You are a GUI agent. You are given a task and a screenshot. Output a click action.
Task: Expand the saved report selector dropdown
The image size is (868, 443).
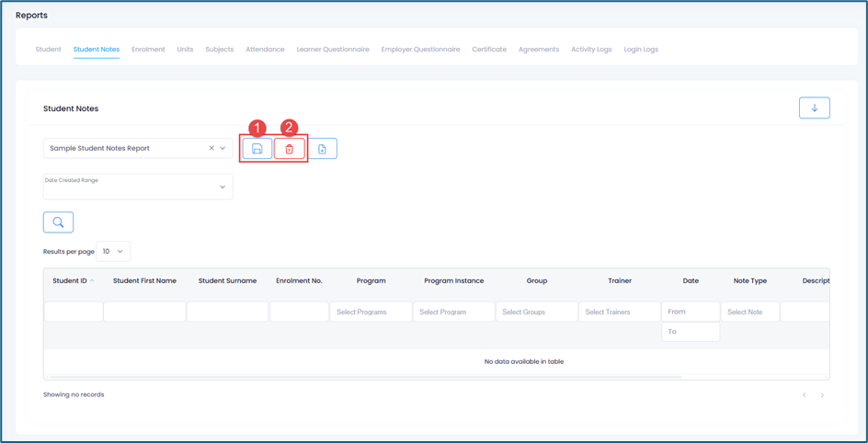(x=223, y=148)
